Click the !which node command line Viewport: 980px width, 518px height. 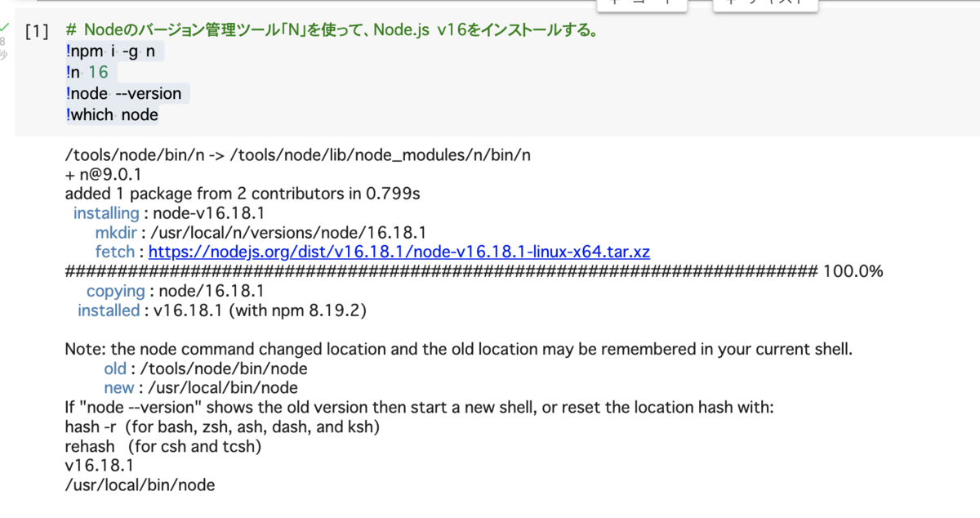112,114
